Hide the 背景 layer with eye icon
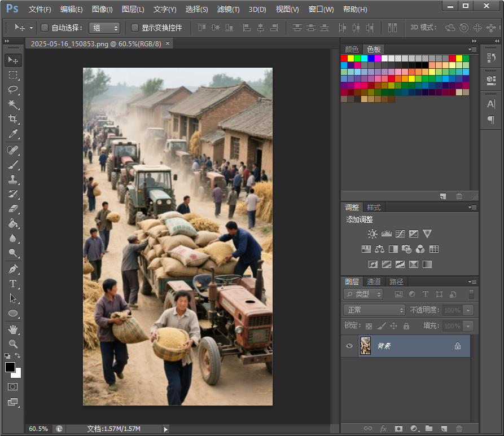504x436 pixels. [x=349, y=346]
